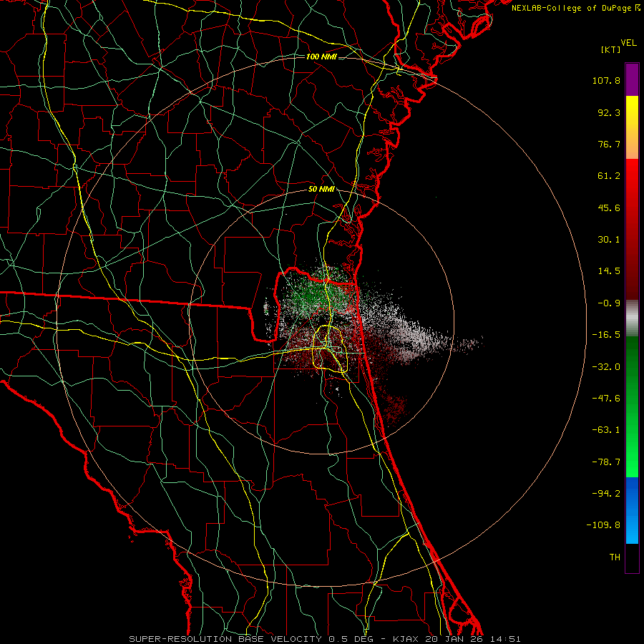Select the -47.6 legend value
The height and width of the screenshot is (644, 644).
click(x=606, y=399)
